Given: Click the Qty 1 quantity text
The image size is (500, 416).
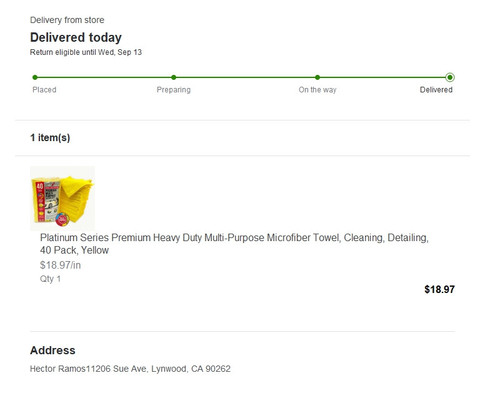Looking at the screenshot, I should (50, 279).
